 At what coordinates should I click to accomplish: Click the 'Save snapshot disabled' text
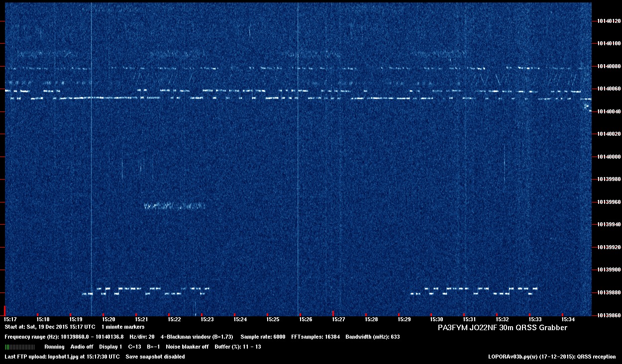point(155,357)
